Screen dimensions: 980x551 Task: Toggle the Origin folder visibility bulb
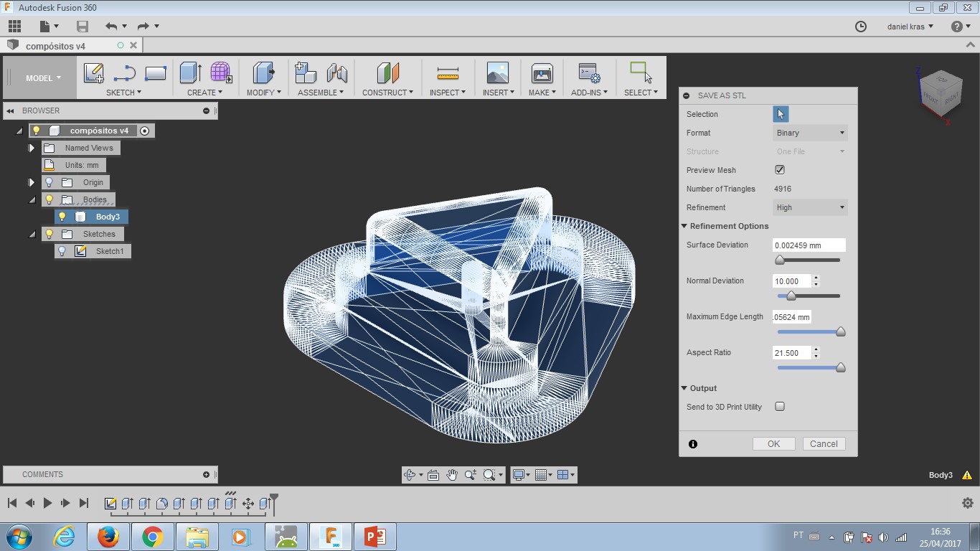[x=50, y=182]
